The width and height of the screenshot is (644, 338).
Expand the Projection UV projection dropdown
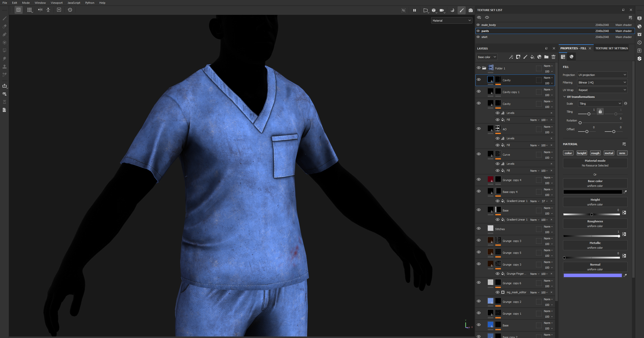pyautogui.click(x=602, y=75)
